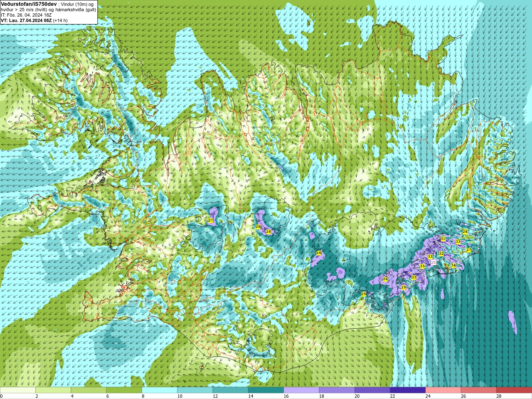Click the pale cream 0–2 legend swatch
Viewport: 532px width, 399px height.
point(17,390)
